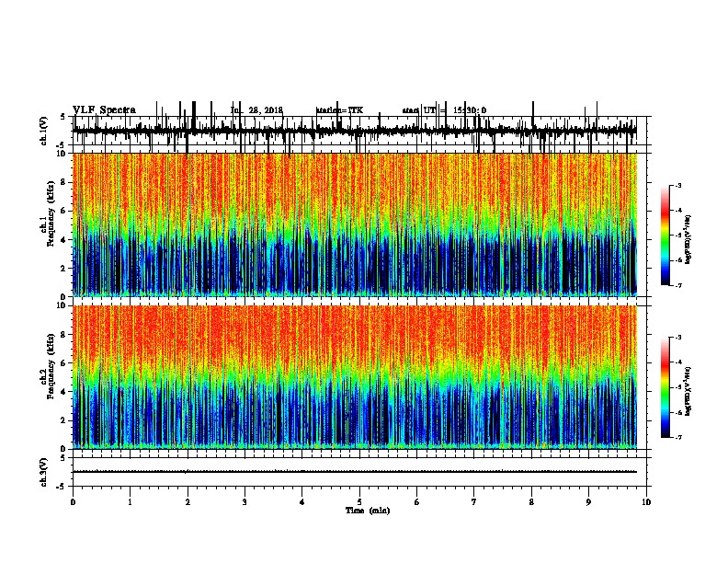
Task: Click the '-7' tick on ch.2 colorbar
Action: point(678,438)
